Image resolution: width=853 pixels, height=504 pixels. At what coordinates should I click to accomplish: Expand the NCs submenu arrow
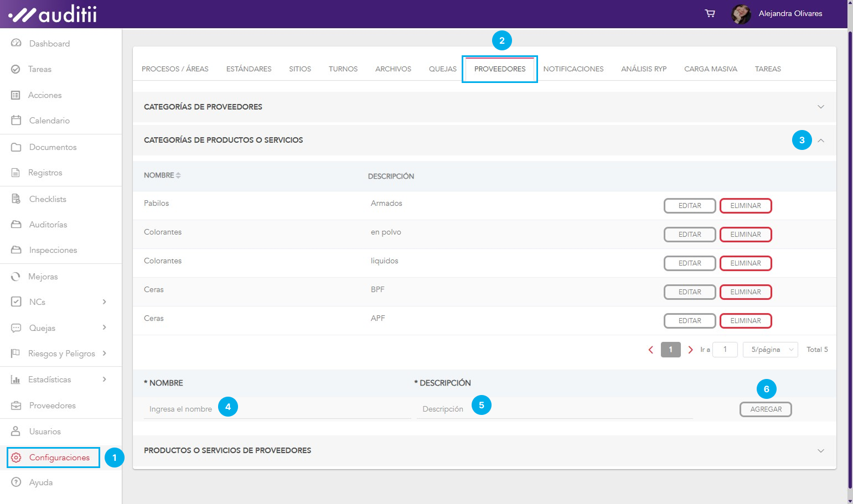[104, 302]
